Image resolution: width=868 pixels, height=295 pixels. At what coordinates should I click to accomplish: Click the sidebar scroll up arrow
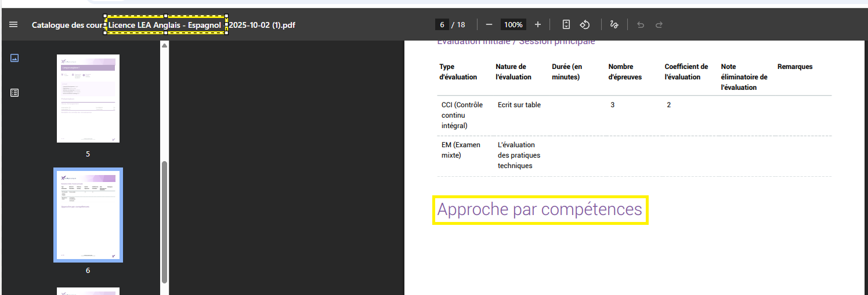[165, 45]
